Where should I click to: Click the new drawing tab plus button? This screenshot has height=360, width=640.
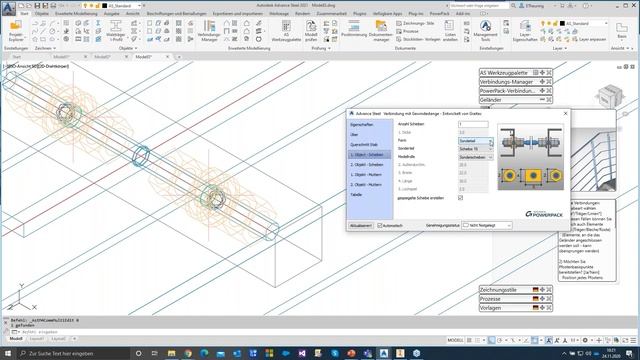pos(179,57)
